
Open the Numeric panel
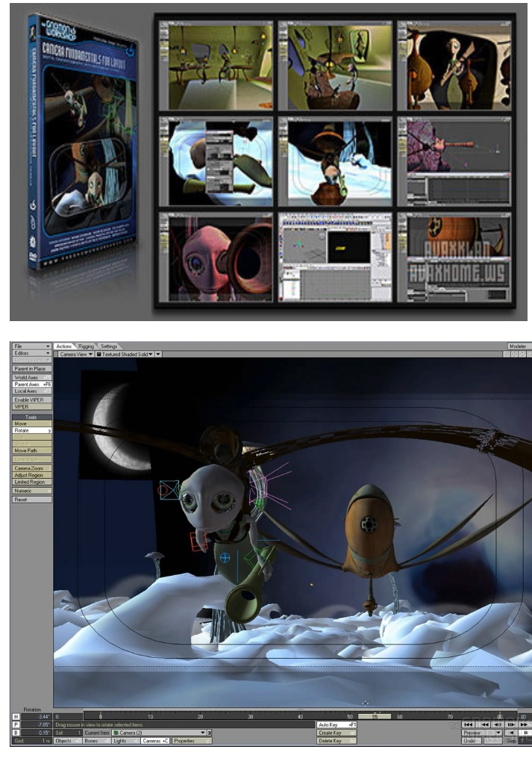(32, 491)
